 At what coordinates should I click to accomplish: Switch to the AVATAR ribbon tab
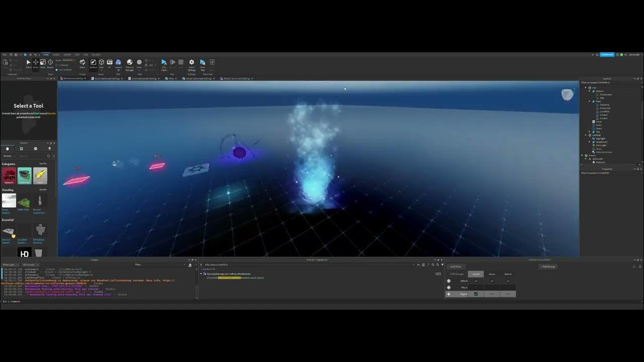click(x=67, y=55)
